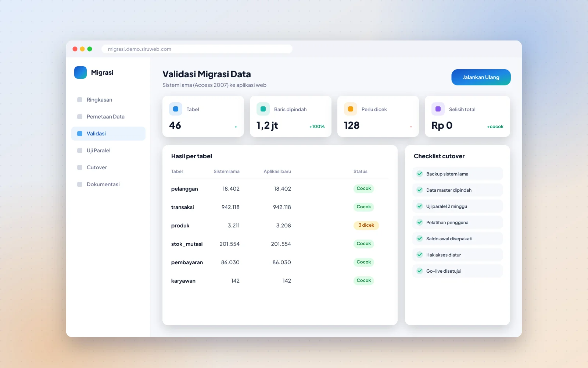Click the Checklist cutover heading

coord(439,156)
